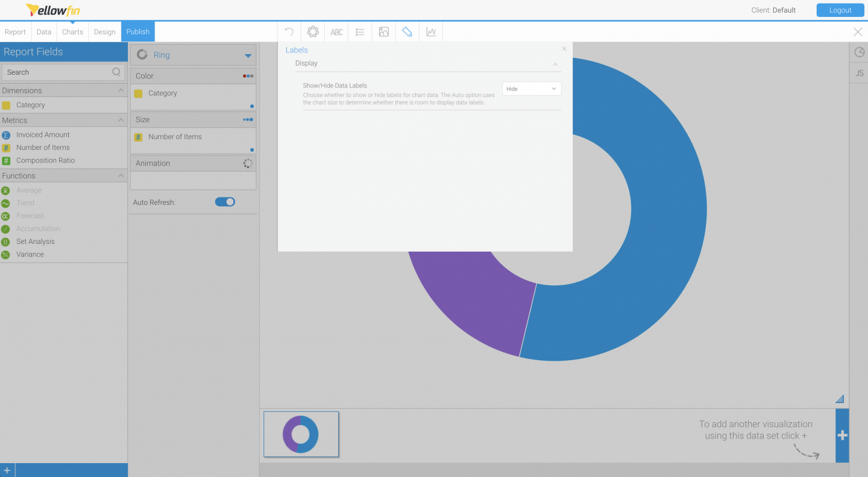Click the plus to add another visualization
The height and width of the screenshot is (477, 868).
(x=841, y=435)
